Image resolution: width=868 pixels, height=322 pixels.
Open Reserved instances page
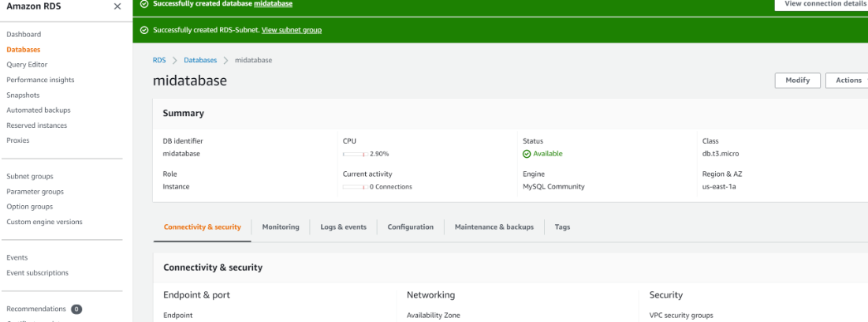click(x=36, y=125)
